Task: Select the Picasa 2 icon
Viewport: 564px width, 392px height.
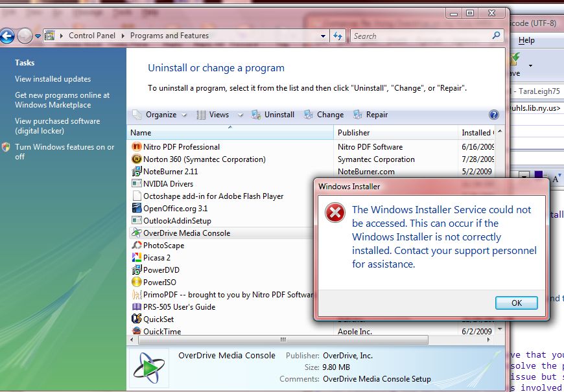Action: pyautogui.click(x=137, y=257)
